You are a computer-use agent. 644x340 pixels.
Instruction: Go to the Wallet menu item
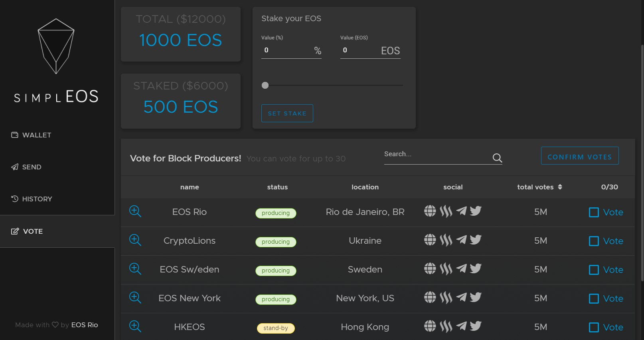coord(31,135)
